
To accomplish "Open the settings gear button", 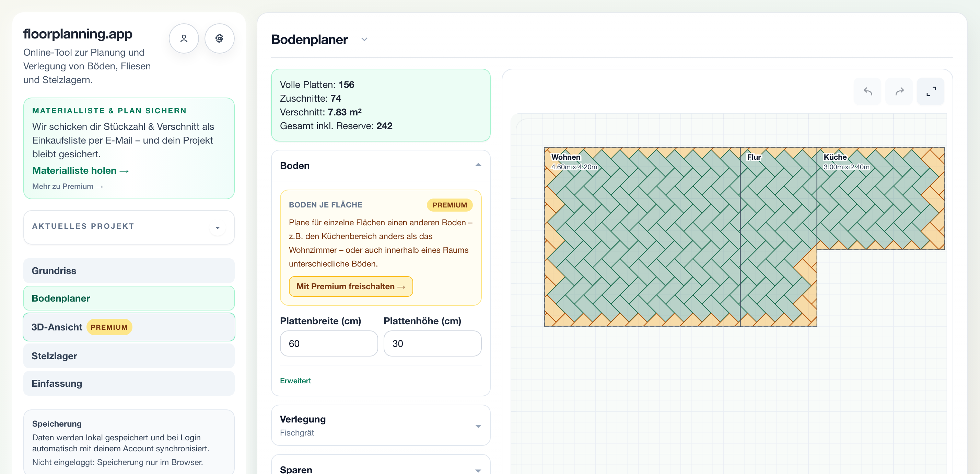I will (220, 38).
